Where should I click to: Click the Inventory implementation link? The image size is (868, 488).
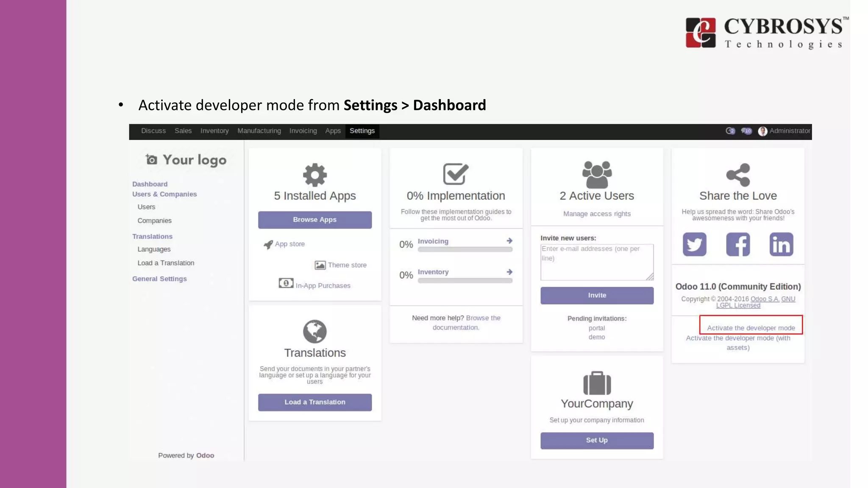433,272
